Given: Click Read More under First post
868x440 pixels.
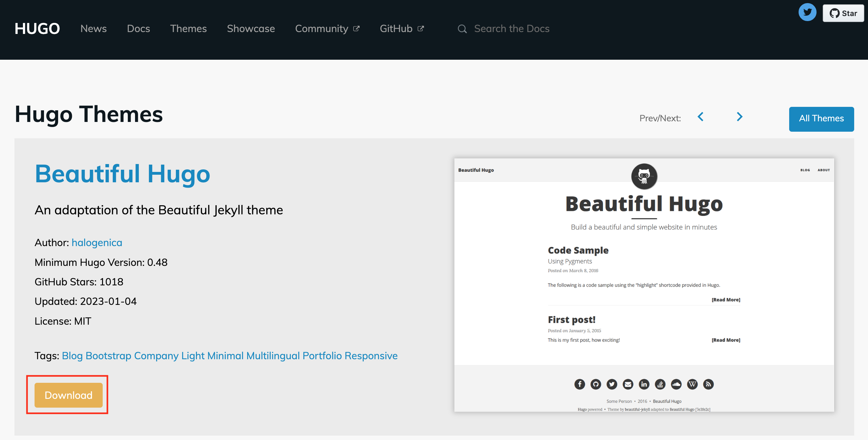Looking at the screenshot, I should pyautogui.click(x=726, y=340).
